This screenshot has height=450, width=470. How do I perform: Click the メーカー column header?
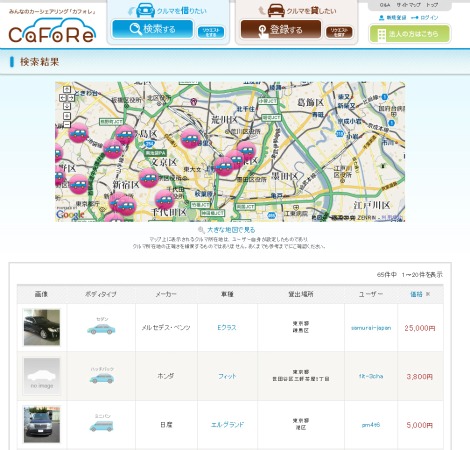click(166, 294)
